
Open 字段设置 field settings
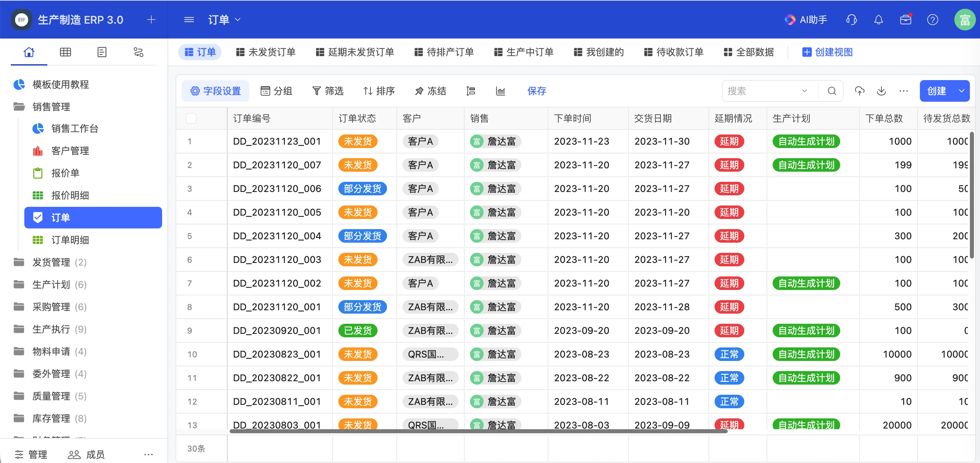[x=215, y=91]
